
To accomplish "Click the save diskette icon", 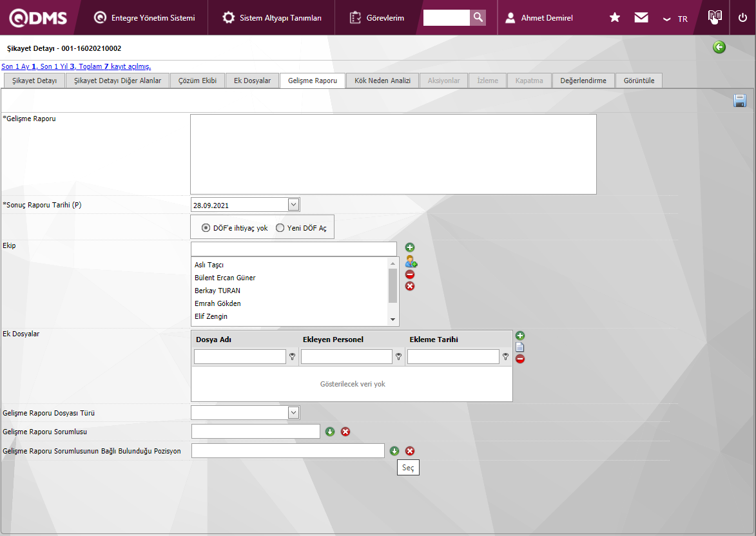I will click(739, 100).
